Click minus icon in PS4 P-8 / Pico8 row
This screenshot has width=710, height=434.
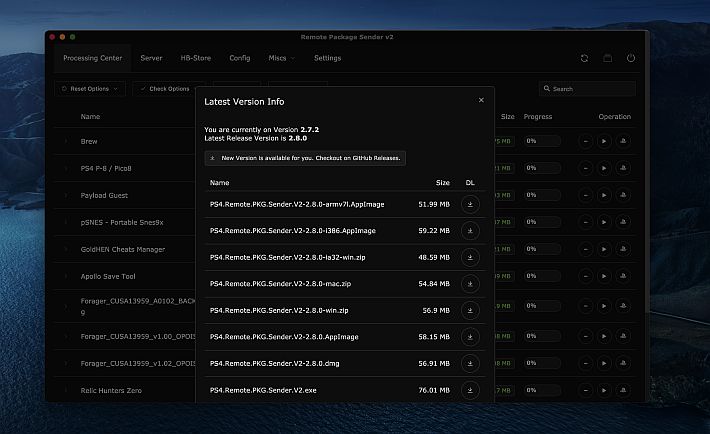click(586, 168)
